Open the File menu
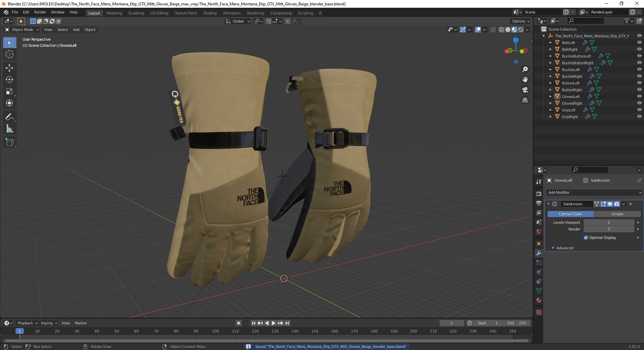Image resolution: width=644 pixels, height=350 pixels. click(x=15, y=12)
